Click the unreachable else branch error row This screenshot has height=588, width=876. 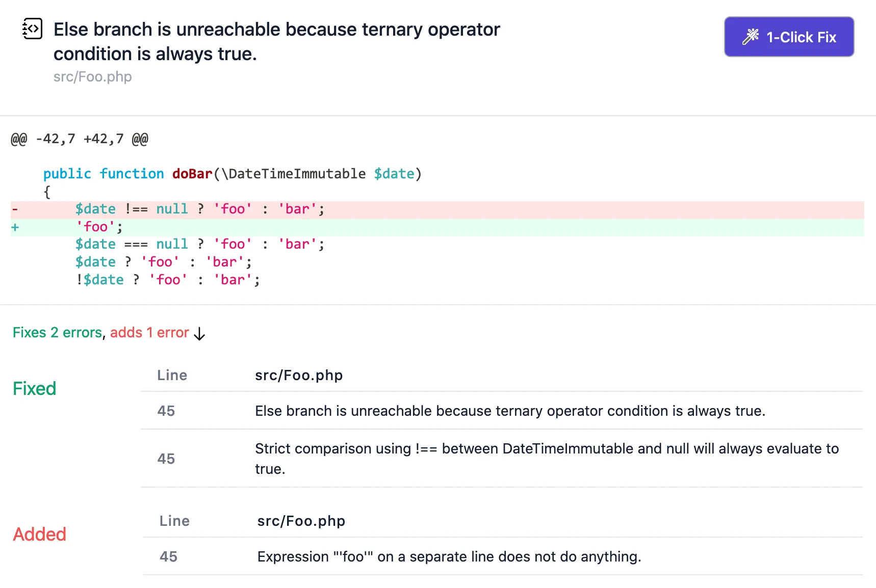click(x=510, y=411)
